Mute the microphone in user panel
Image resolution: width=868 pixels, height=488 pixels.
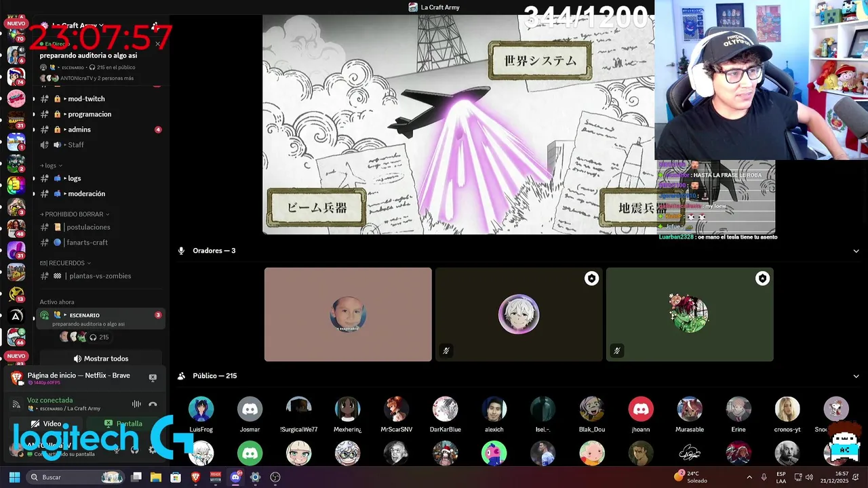[x=117, y=449]
